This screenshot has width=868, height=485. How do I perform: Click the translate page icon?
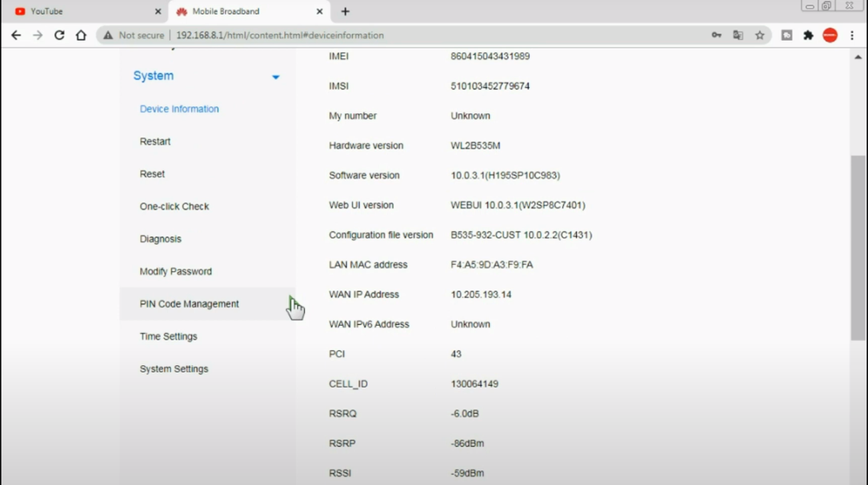(x=739, y=36)
